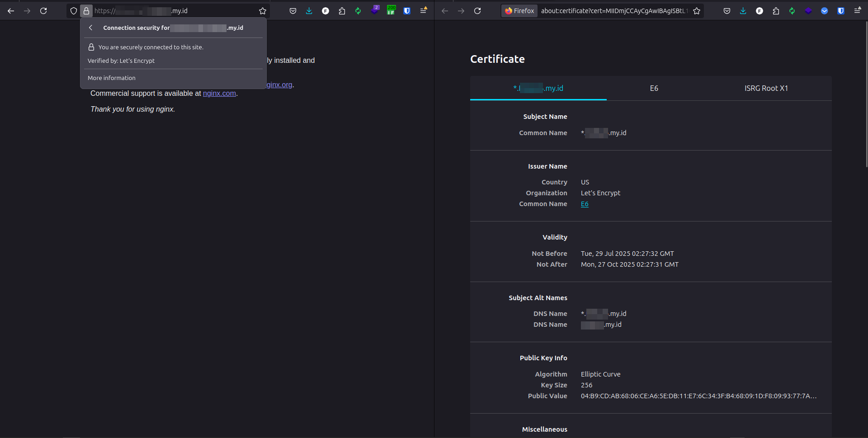The height and width of the screenshot is (438, 868).
Task: Open the hamburger application menu with update badge
Action: (x=424, y=10)
